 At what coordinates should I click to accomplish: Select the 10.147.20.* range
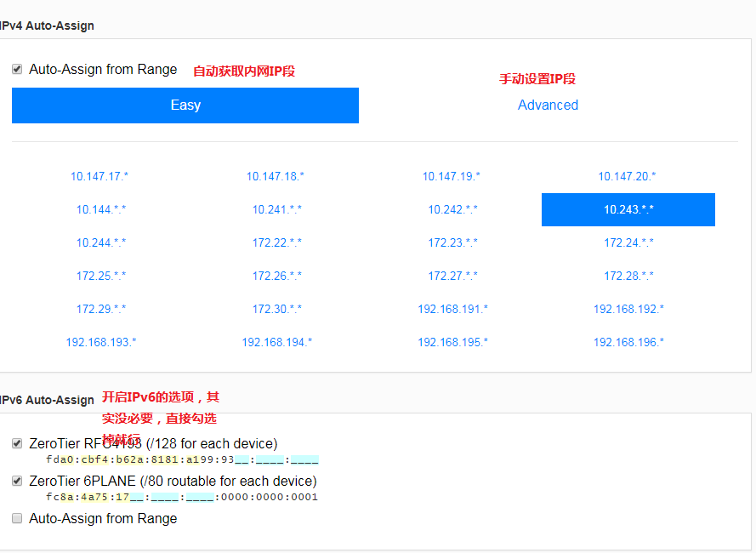[628, 177]
